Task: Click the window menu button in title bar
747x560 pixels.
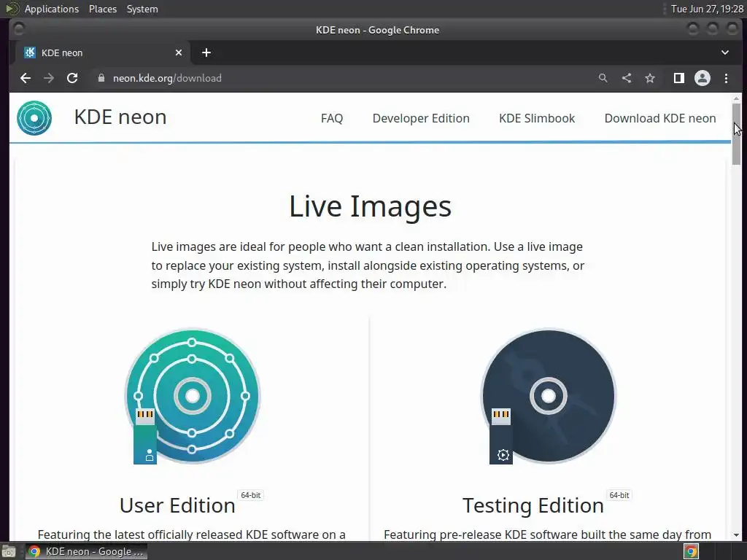Action: pyautogui.click(x=19, y=29)
